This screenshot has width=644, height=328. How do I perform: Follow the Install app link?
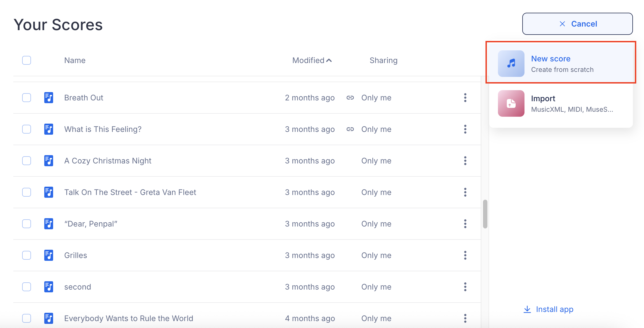(554, 309)
